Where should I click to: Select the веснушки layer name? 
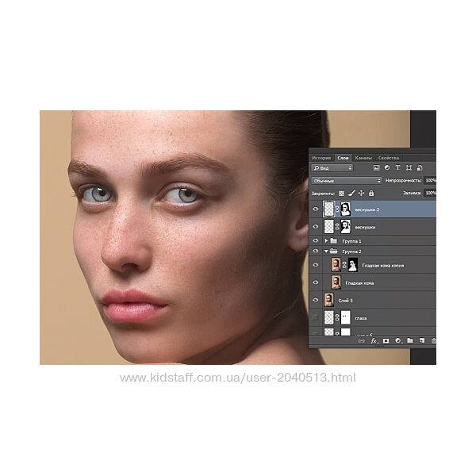tap(365, 227)
